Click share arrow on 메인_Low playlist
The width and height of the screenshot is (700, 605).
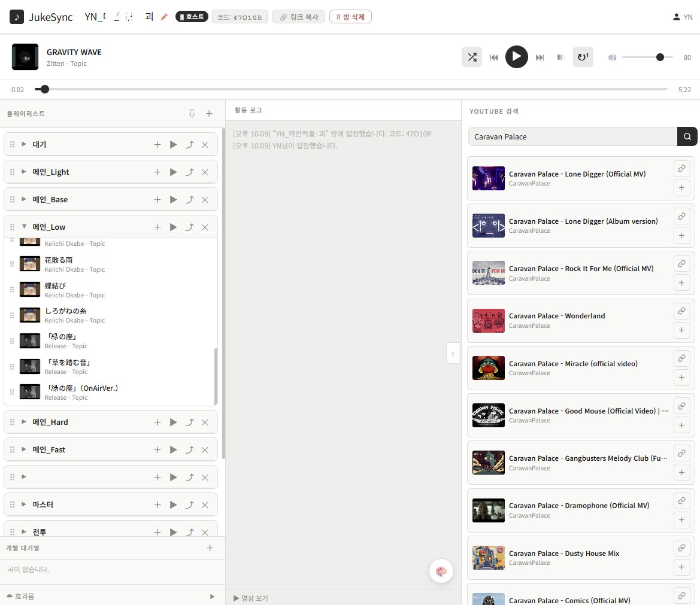click(189, 227)
